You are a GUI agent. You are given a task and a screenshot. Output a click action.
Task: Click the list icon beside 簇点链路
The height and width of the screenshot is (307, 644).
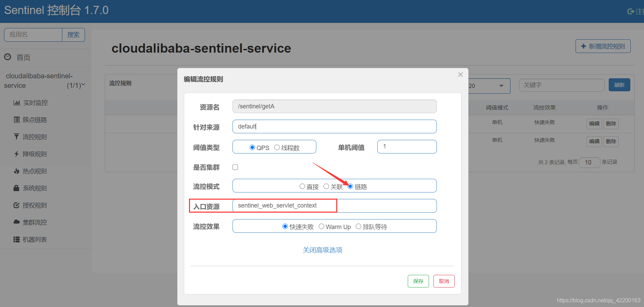16,120
